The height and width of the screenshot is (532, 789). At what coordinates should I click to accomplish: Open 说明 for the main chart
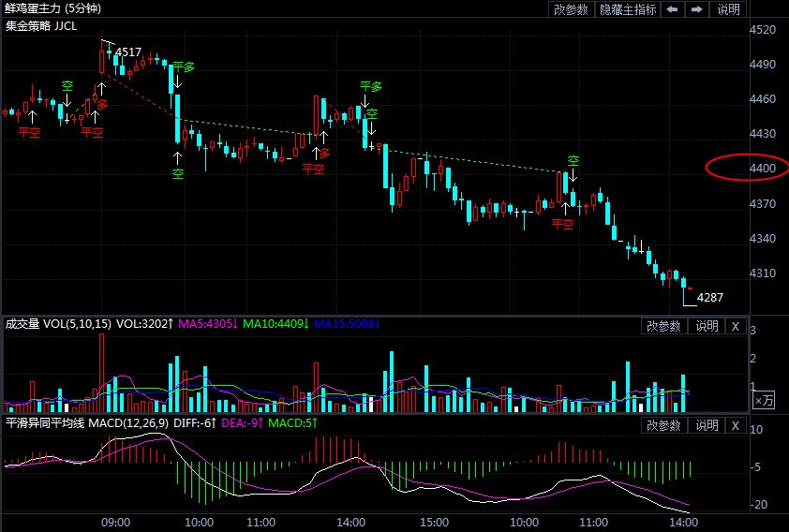pos(729,9)
